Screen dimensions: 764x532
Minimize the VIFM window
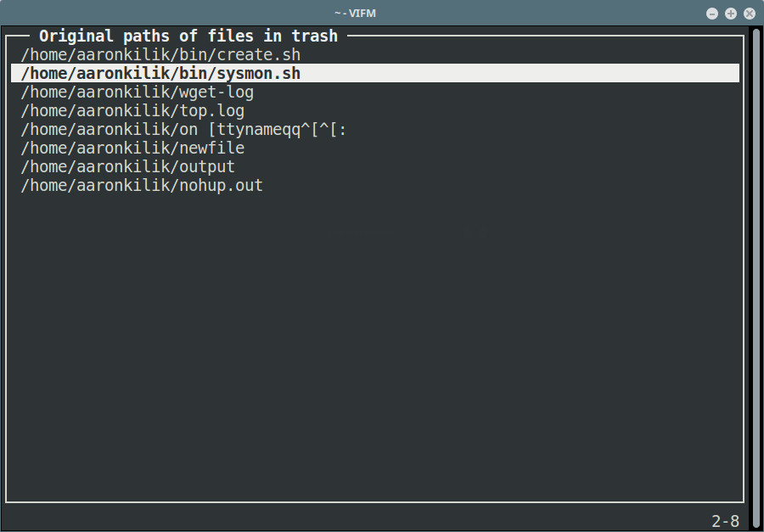(x=712, y=14)
